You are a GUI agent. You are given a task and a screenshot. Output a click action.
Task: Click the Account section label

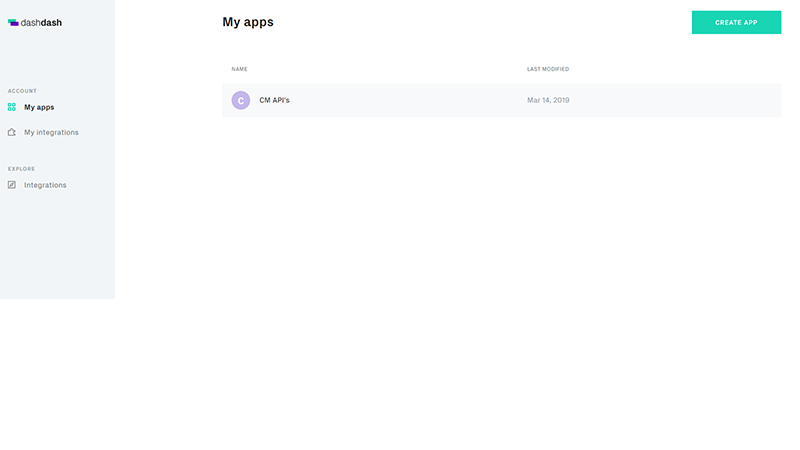[x=22, y=91]
